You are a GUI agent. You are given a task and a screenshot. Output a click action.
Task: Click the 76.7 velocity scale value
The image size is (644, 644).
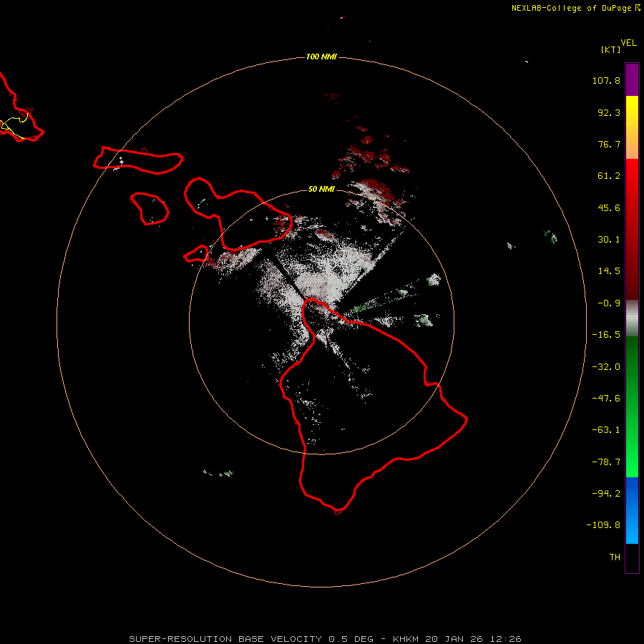pyautogui.click(x=609, y=144)
